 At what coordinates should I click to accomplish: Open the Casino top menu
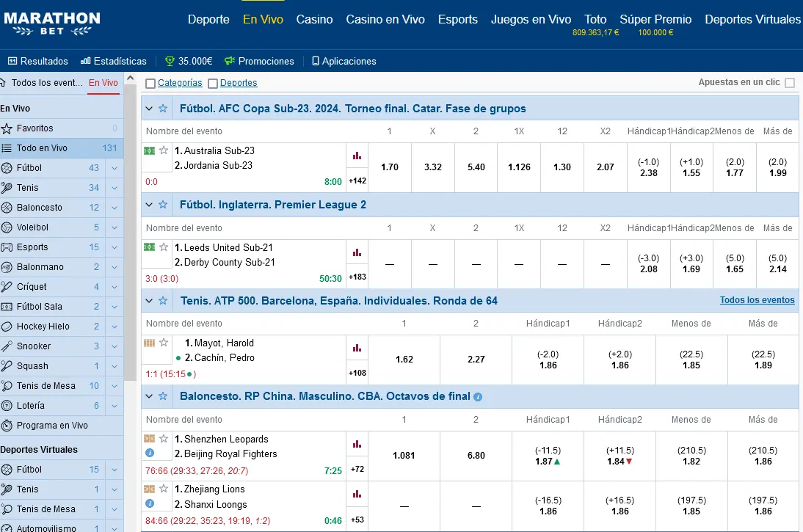[314, 20]
